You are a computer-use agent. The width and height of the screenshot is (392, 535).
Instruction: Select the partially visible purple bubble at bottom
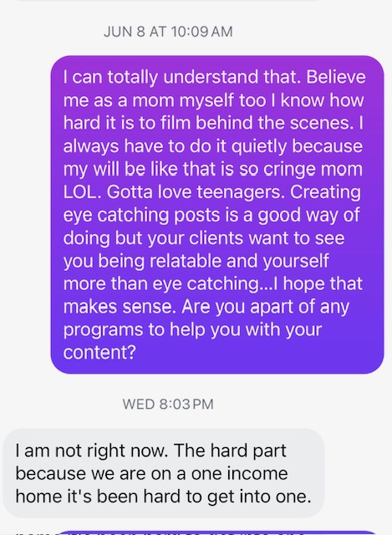(218, 532)
